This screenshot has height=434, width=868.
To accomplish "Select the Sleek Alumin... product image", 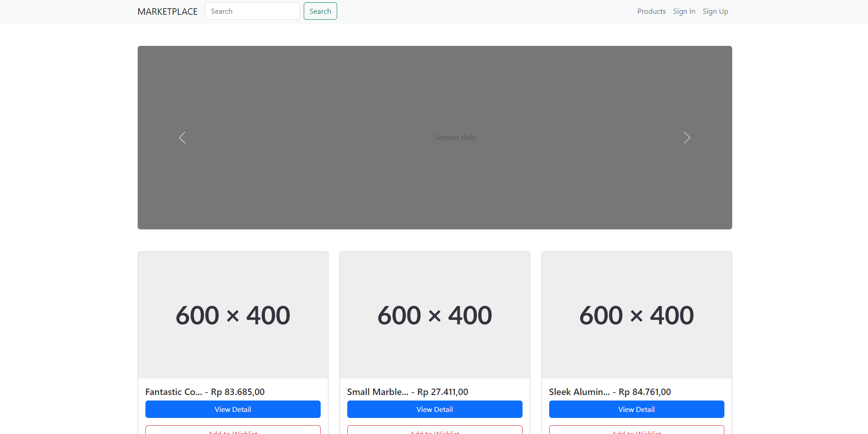I will pos(637,315).
